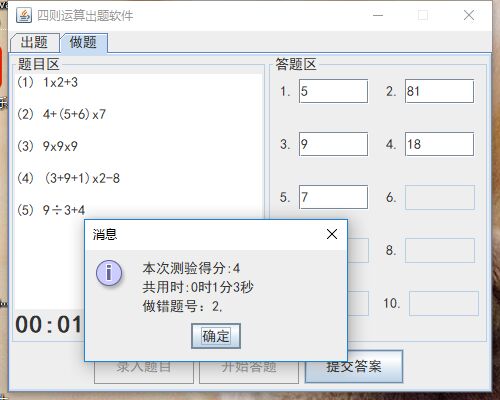Click answer field 5 containing 7
The height and width of the screenshot is (400, 500).
333,197
